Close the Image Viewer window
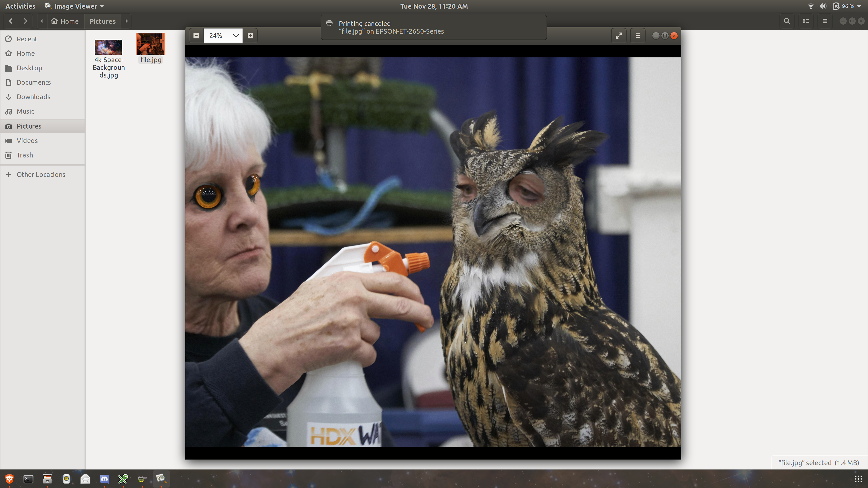868x488 pixels. click(x=674, y=36)
